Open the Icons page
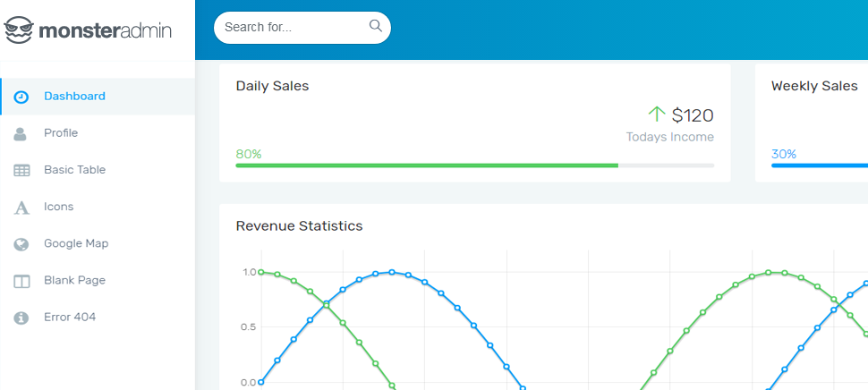868x390 pixels. (98, 207)
